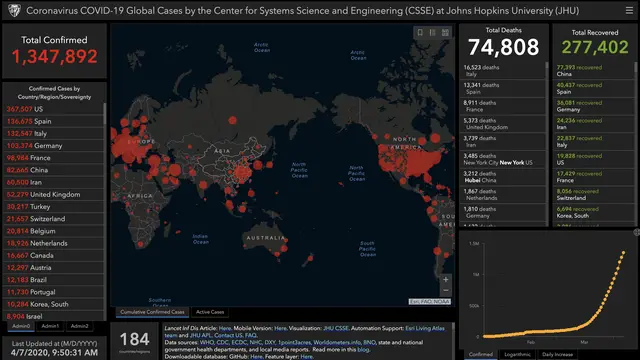Select Italy in the deaths list
The height and width of the screenshot is (360, 640).
(502, 71)
